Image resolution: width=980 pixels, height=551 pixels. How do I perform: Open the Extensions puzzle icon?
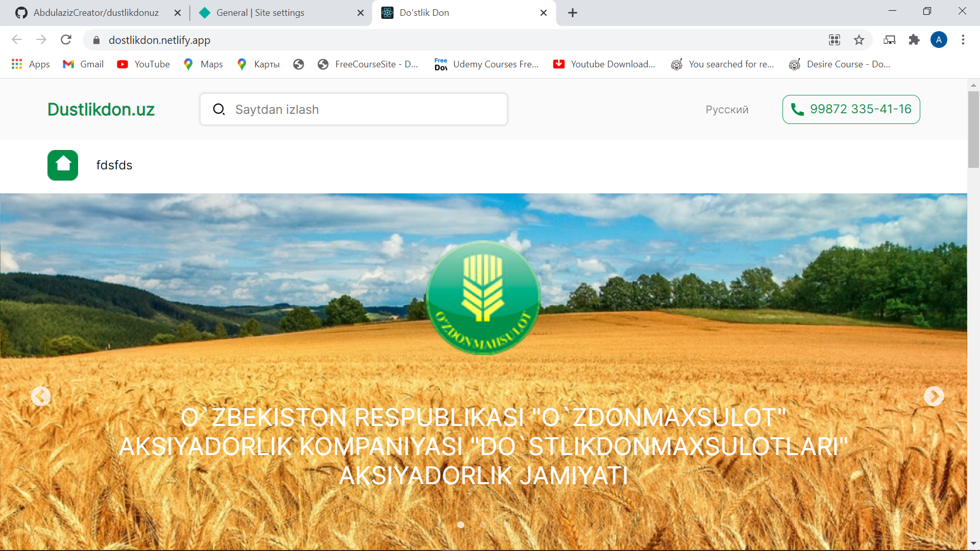click(x=914, y=40)
